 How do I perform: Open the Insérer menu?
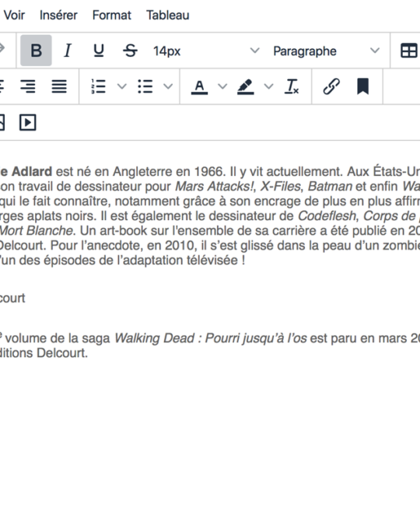[x=58, y=16]
